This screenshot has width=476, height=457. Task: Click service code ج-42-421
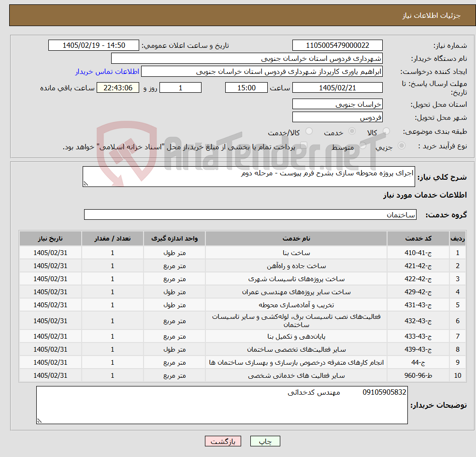[x=418, y=266]
